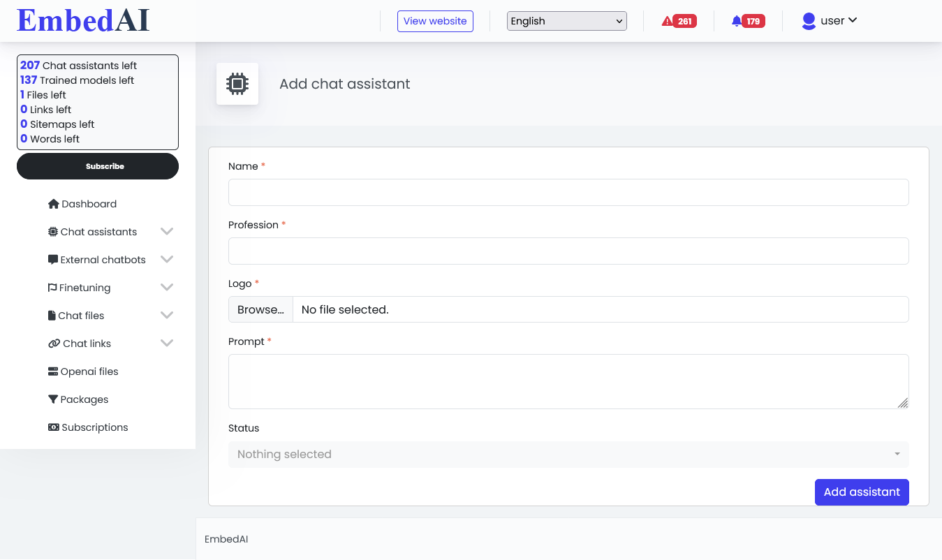Expand the Chat links submenu chevron
This screenshot has height=560, width=942.
pos(167,343)
